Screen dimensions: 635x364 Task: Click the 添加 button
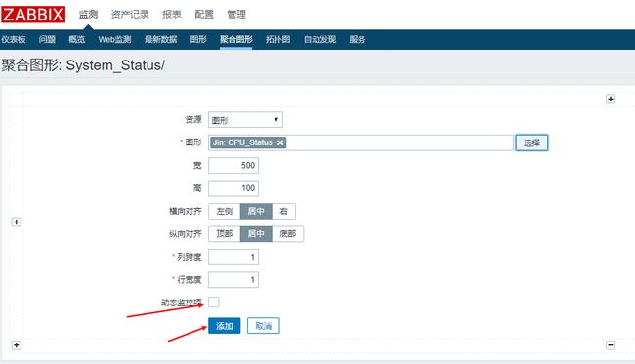pos(225,326)
